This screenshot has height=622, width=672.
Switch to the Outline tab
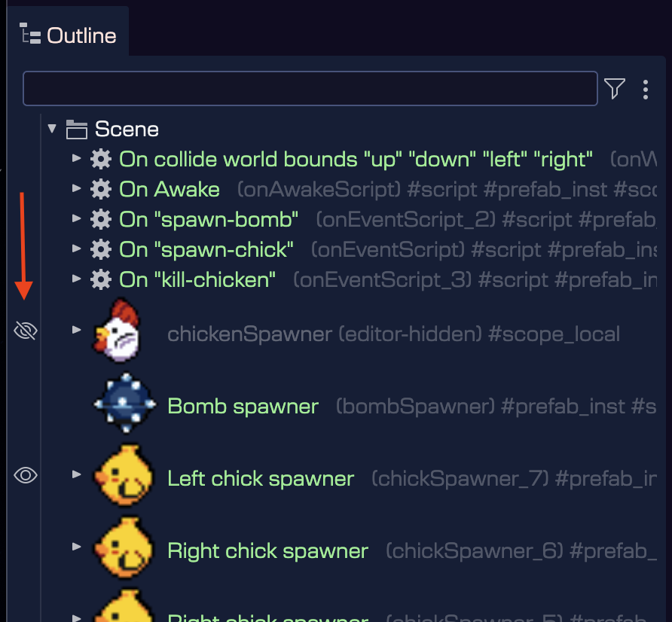coord(69,35)
